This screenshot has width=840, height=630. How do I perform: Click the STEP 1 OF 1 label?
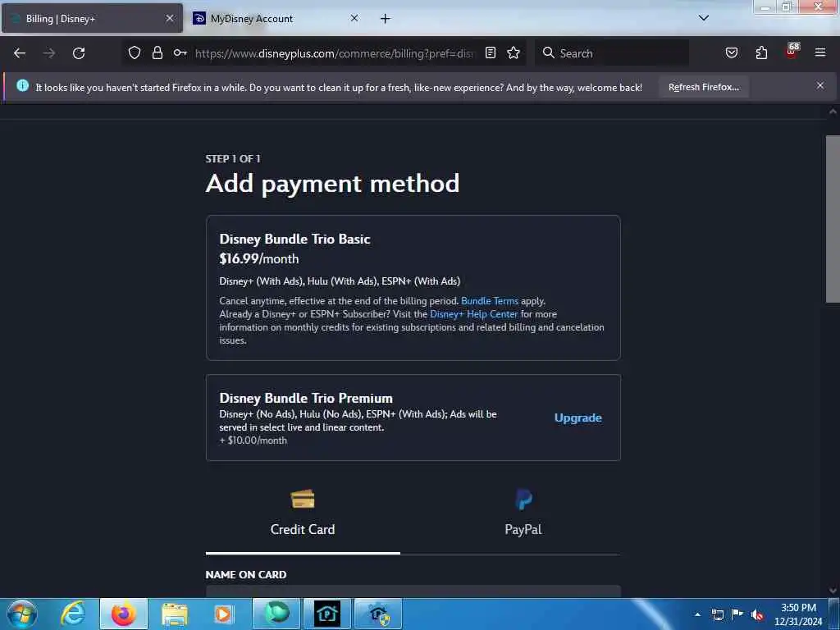pos(233,158)
